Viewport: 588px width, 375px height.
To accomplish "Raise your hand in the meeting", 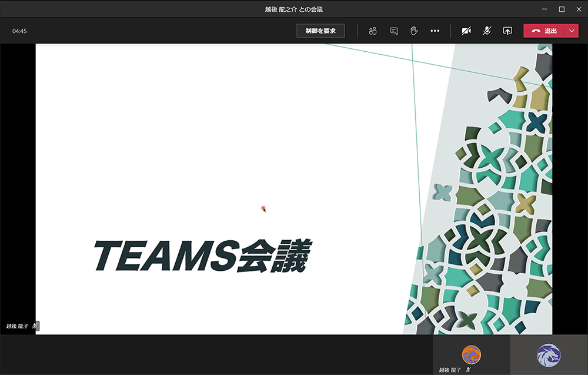I will 413,30.
